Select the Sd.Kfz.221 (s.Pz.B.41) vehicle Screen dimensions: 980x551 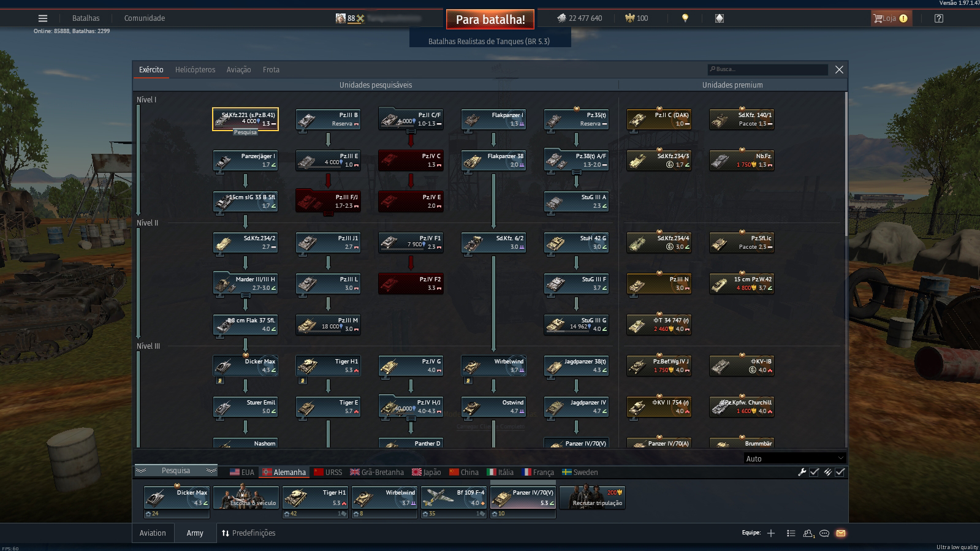tap(245, 120)
